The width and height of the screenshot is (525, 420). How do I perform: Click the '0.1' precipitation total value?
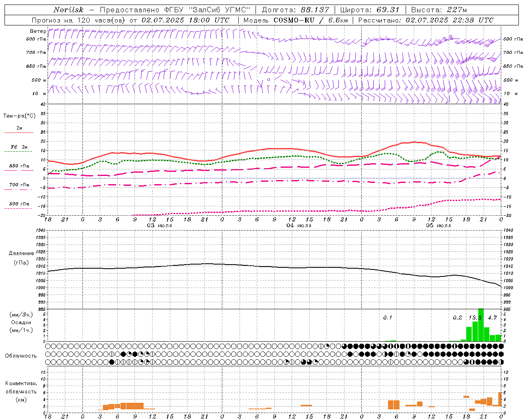coord(388,317)
